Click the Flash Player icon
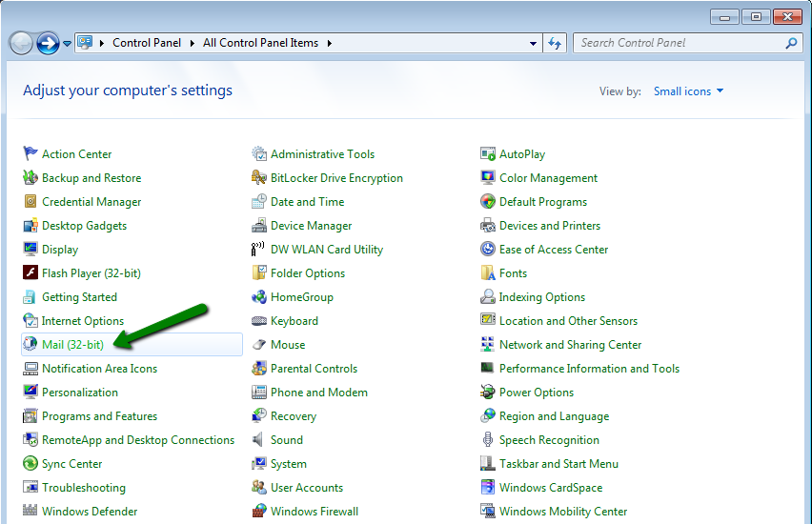 click(x=30, y=272)
